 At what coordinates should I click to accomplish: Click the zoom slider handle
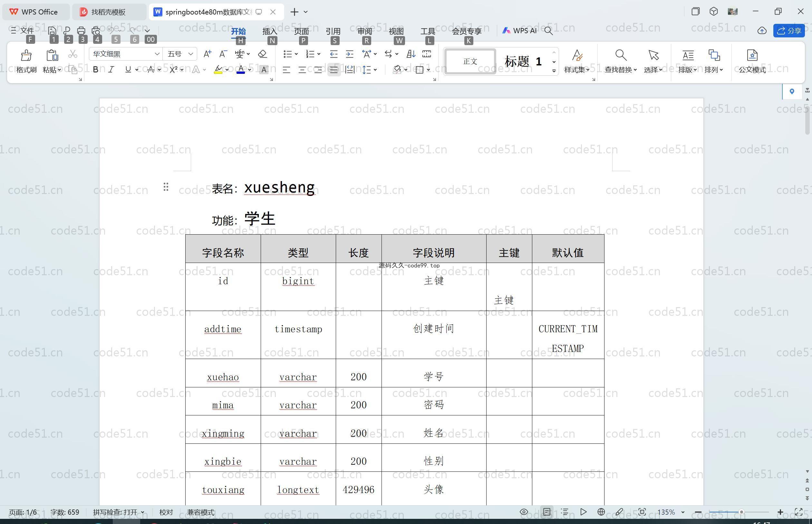(x=741, y=512)
